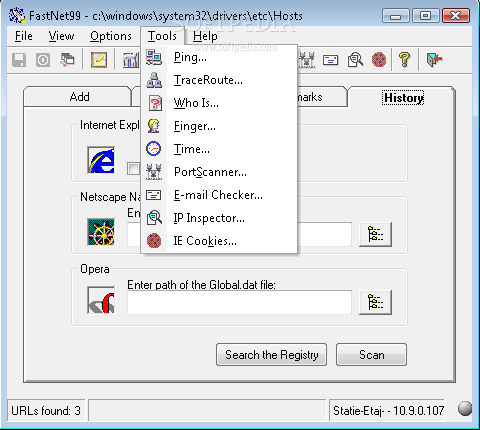Open the View menu

(61, 36)
